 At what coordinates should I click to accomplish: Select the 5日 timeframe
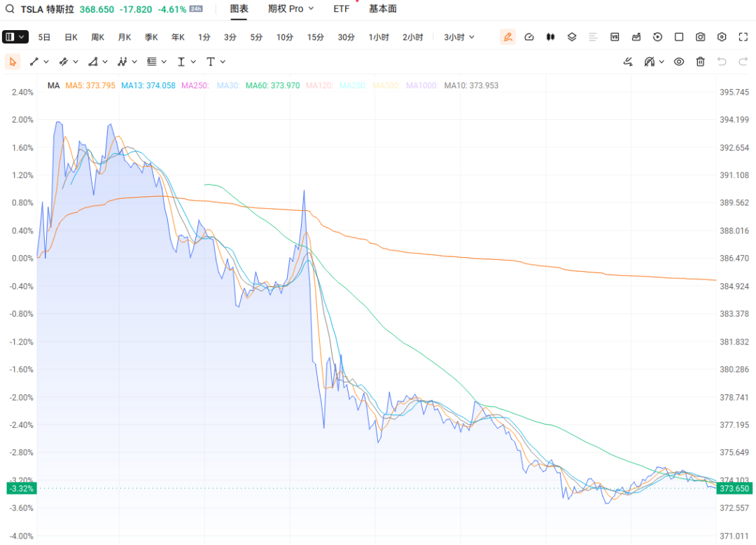click(x=44, y=37)
